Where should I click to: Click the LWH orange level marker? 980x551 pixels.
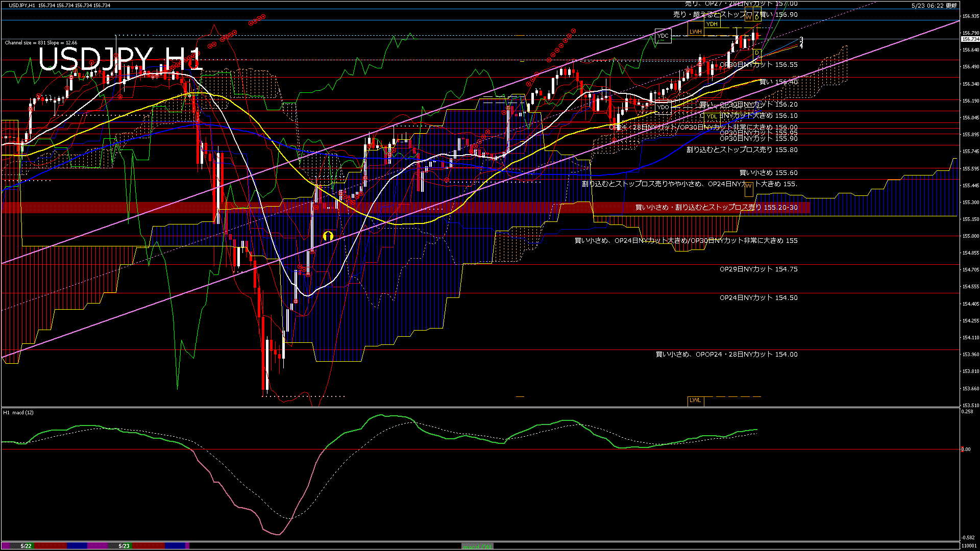pyautogui.click(x=695, y=32)
